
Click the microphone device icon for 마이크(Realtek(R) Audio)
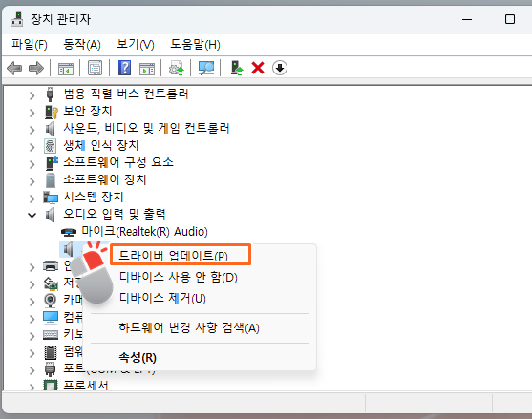(69, 232)
